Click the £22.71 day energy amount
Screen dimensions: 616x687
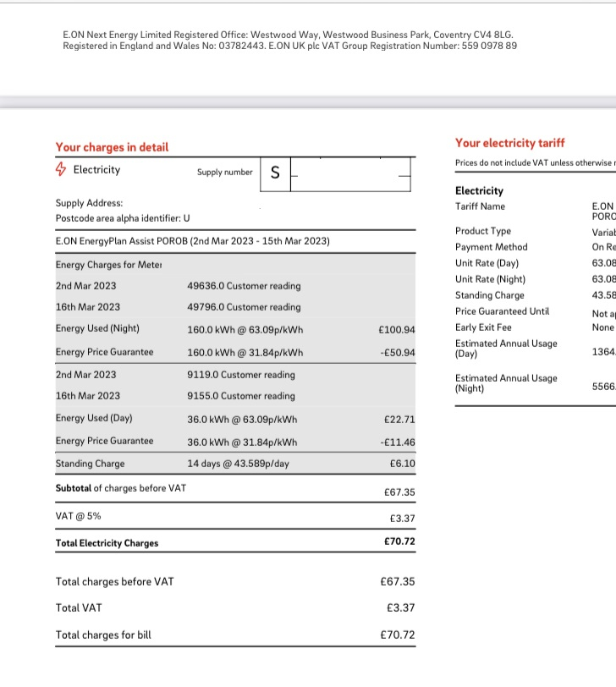point(399,420)
